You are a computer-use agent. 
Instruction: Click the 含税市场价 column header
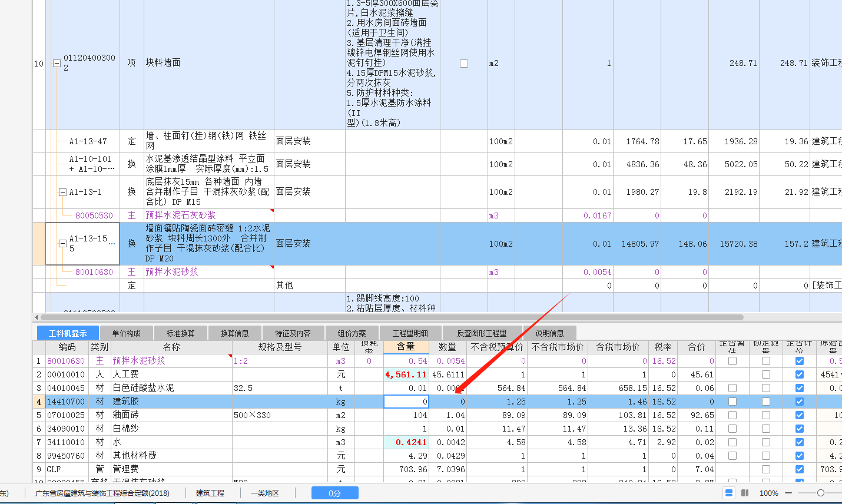[x=618, y=347]
